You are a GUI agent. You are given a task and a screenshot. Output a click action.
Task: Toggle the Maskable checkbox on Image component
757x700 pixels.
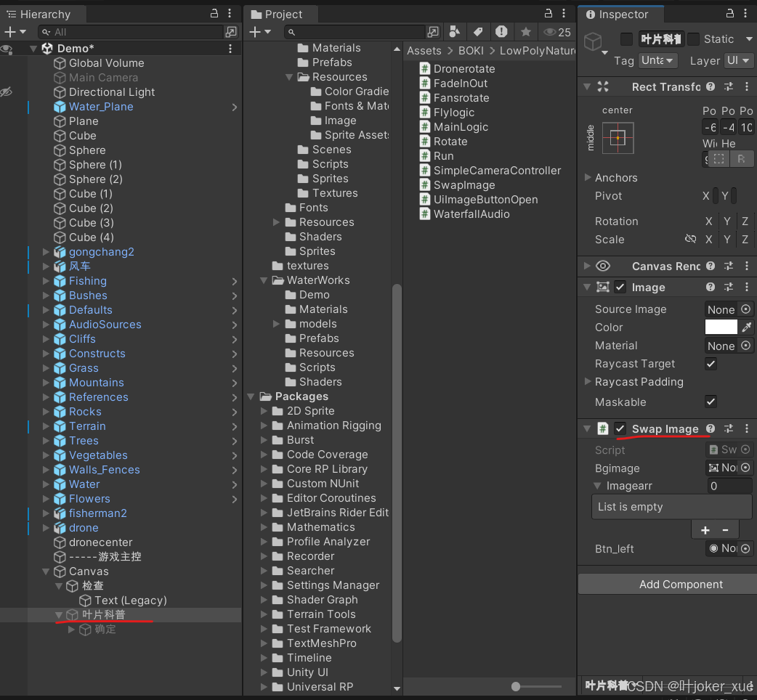(711, 402)
